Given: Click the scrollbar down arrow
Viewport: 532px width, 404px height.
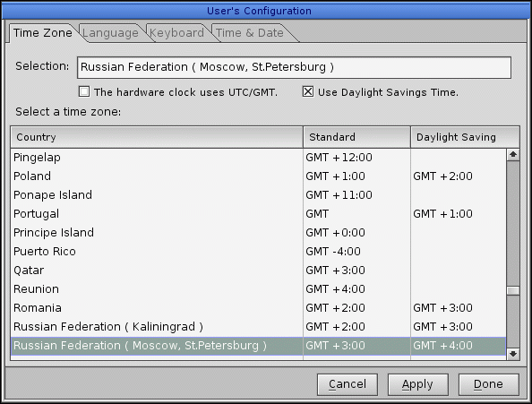Looking at the screenshot, I should click(513, 354).
